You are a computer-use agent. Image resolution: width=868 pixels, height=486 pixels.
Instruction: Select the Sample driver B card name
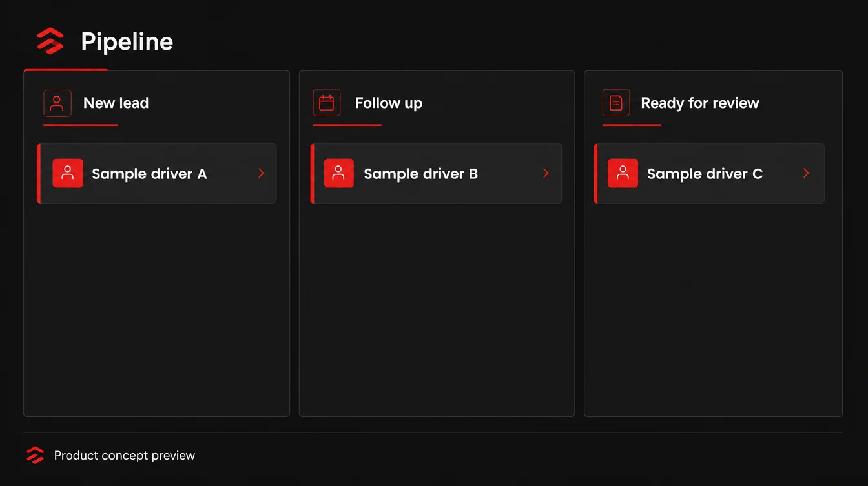point(421,174)
